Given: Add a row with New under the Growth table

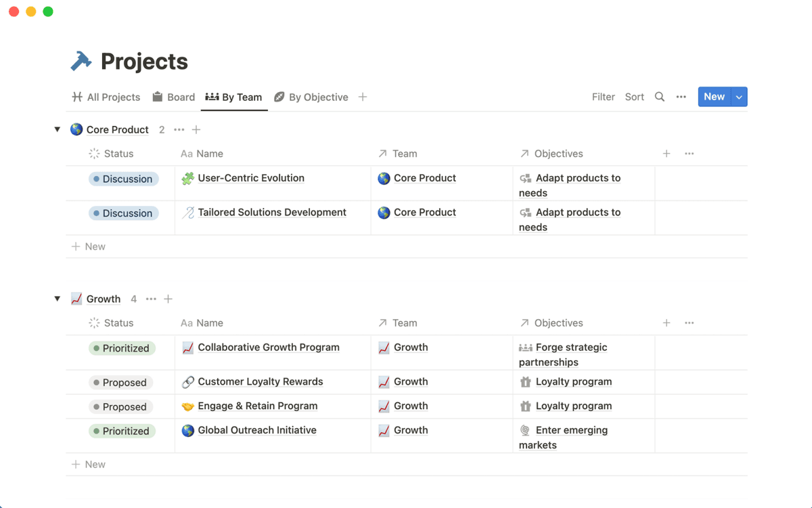Looking at the screenshot, I should tap(89, 464).
